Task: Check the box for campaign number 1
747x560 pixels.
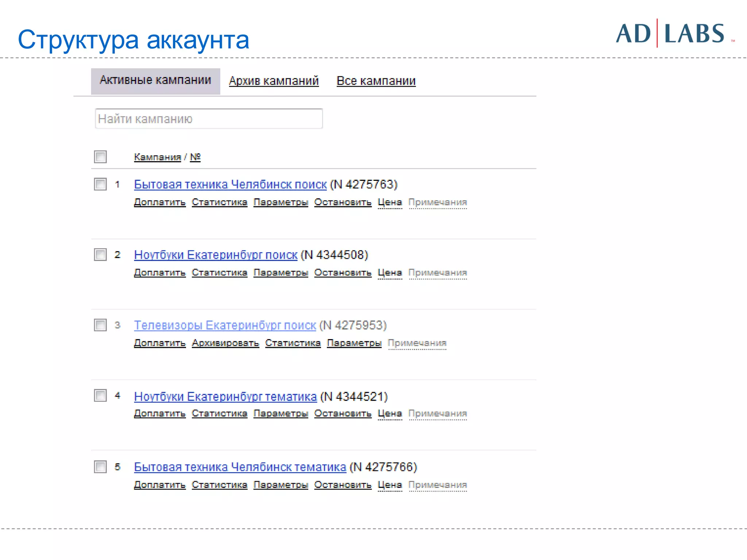Action: (100, 184)
